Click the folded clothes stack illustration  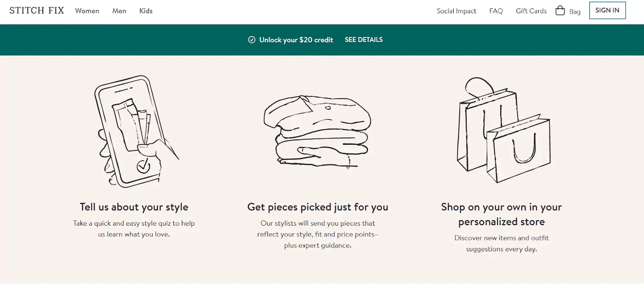click(x=317, y=131)
